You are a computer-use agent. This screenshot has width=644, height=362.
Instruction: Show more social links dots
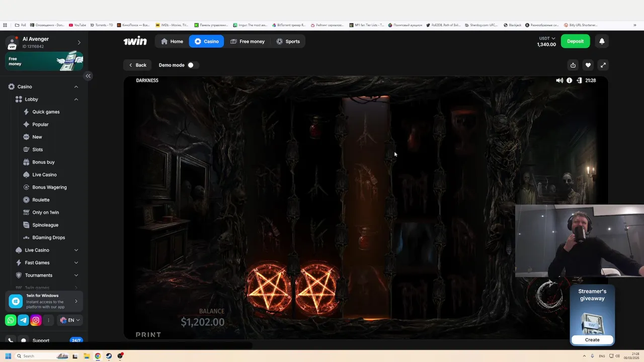click(48, 320)
